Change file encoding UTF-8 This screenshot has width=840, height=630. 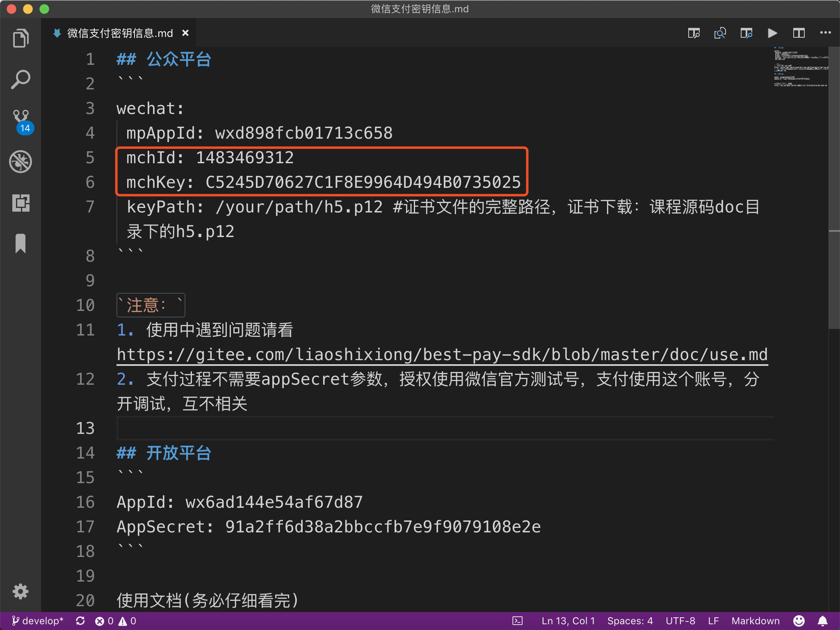(680, 621)
